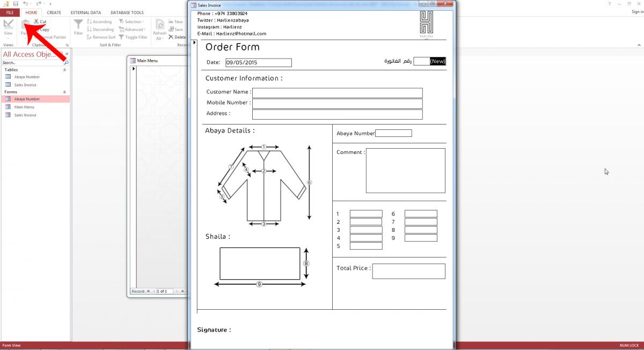Click the Customer Name field
644x350 pixels.
tap(337, 93)
